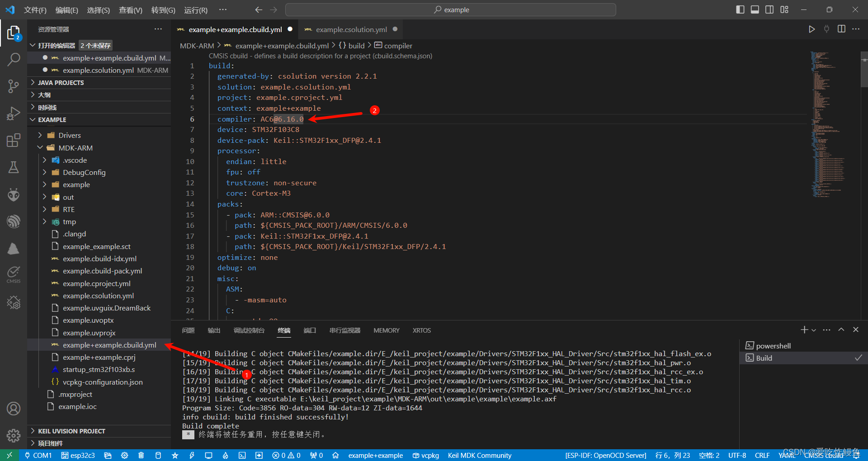Customize layout using title bar icon
Viewport: 868px width, 461px height.
784,9
